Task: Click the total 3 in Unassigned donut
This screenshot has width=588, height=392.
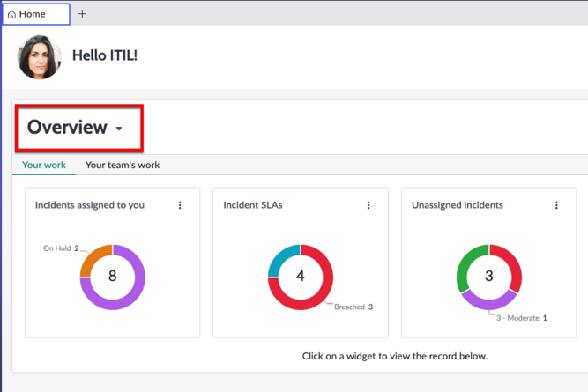Action: pos(489,276)
